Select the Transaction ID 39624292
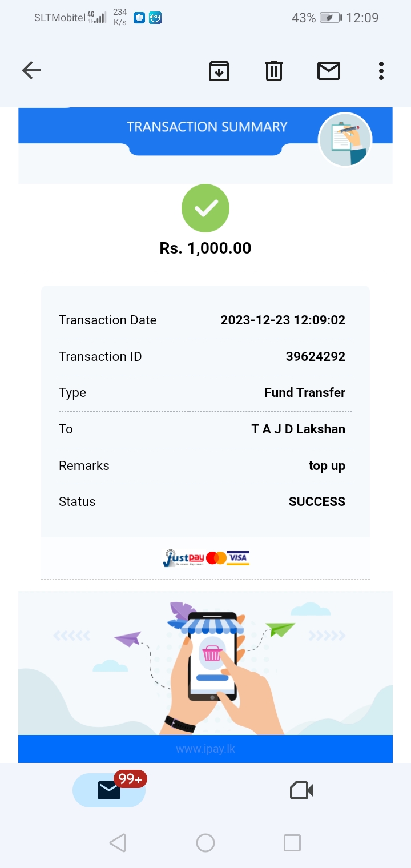 (x=315, y=357)
